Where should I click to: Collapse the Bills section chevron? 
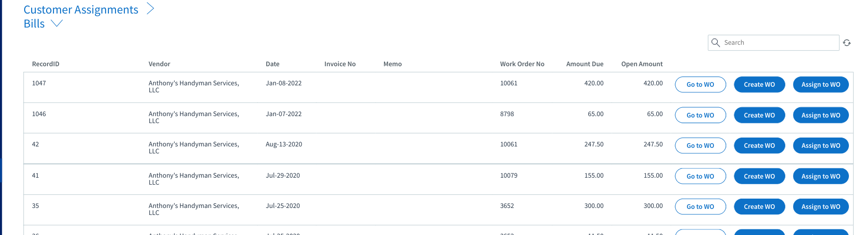tap(56, 23)
